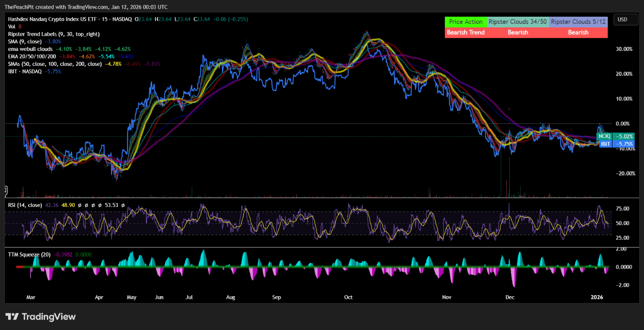Click the RSI (14, close) indicator legend
Screen dimensions: 644x330
25,205
